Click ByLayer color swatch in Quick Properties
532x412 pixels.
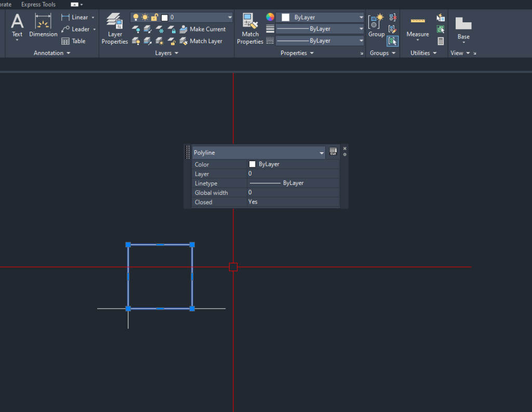pos(252,164)
